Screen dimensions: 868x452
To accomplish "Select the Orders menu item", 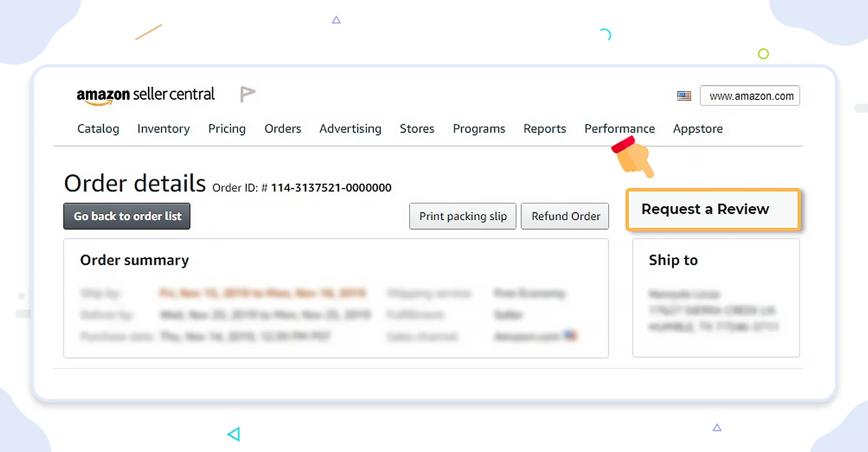I will tap(282, 129).
